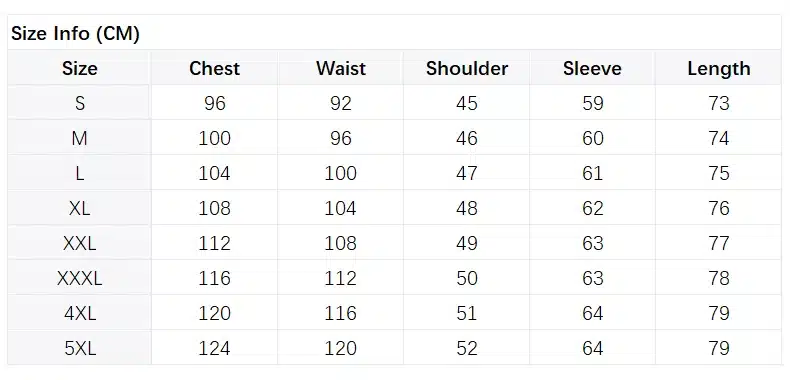Click length value 76 for XL

point(718,208)
